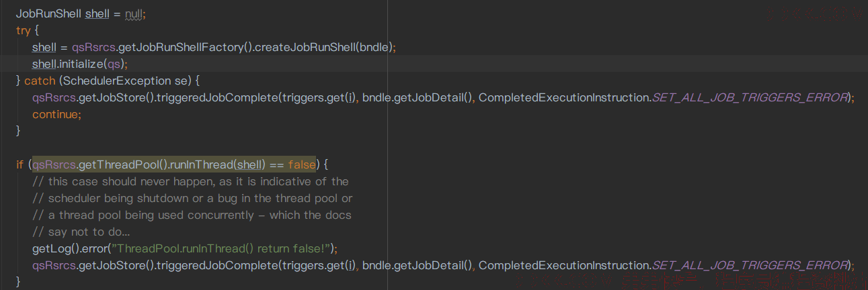Click the catch keyword

[x=40, y=81]
